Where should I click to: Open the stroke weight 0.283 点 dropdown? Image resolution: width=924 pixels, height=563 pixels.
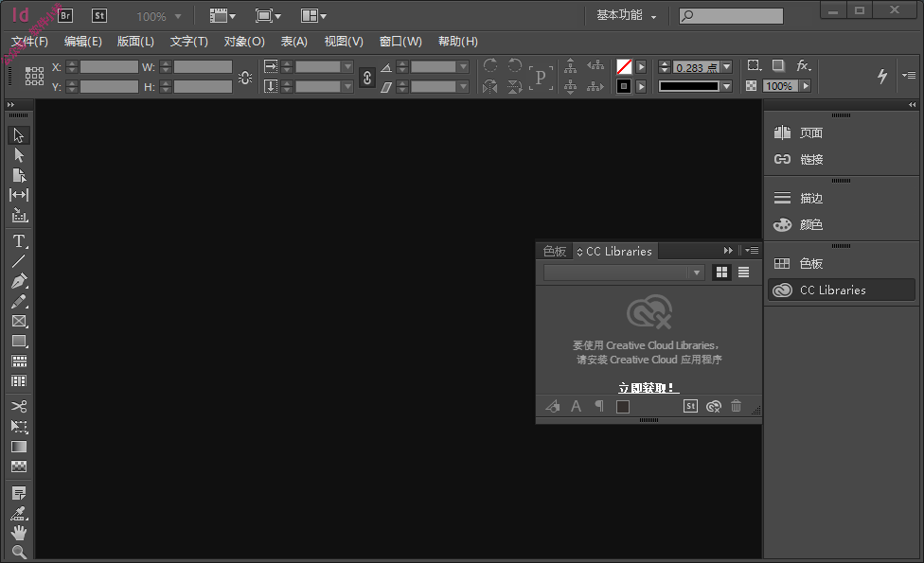tap(726, 67)
